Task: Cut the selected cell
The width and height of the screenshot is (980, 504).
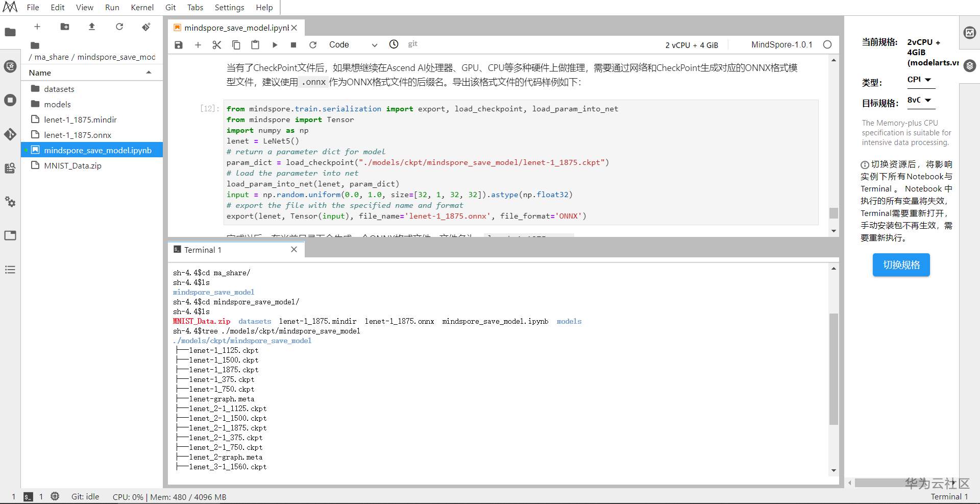Action: (x=217, y=45)
